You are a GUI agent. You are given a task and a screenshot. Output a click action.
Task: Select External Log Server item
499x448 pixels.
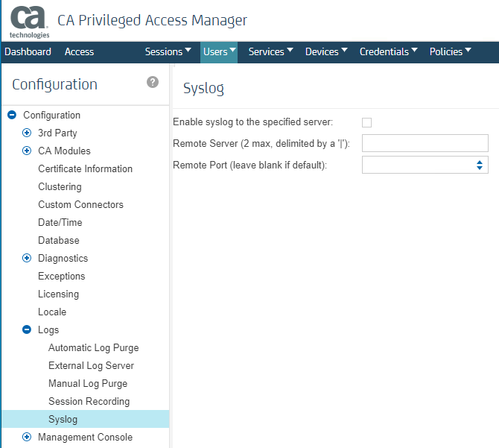point(91,365)
